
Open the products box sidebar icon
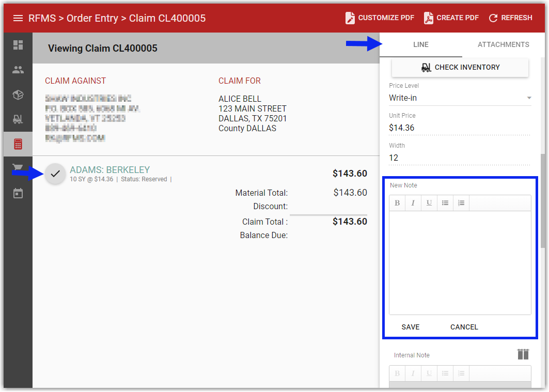coord(18,95)
